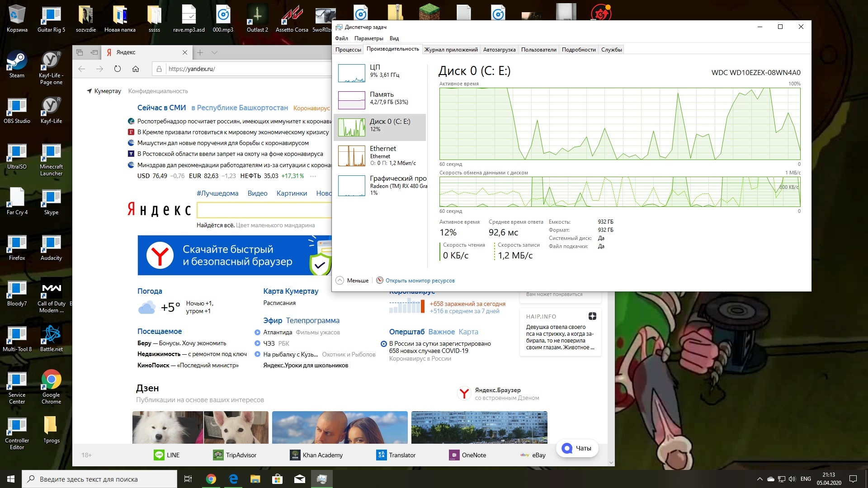Show hidden tray icons chevron
The image size is (868, 488).
pos(759,479)
